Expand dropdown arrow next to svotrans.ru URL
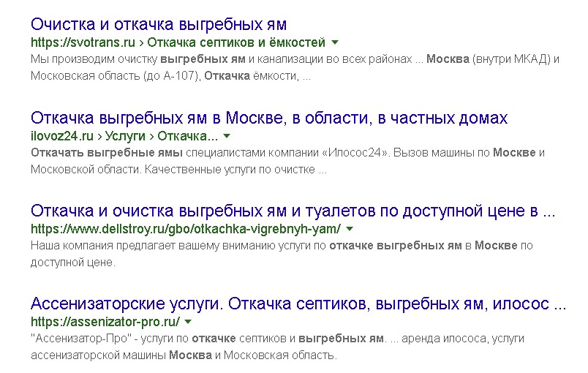This screenshot has height=373, width=588. 335,42
